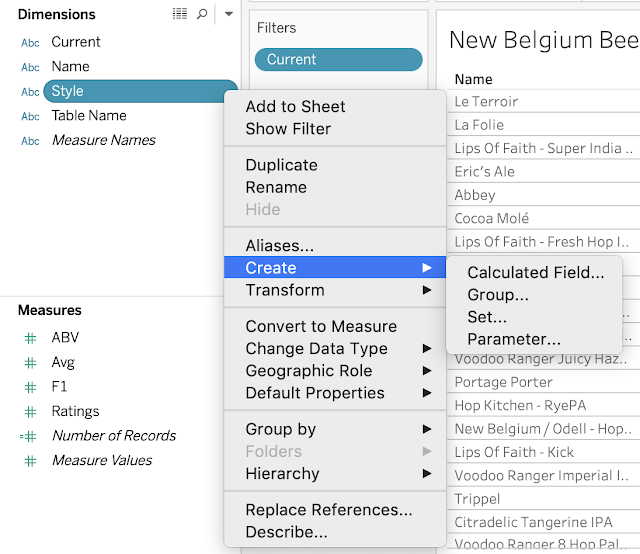Click the Abc type icon beside Current
The height and width of the screenshot is (554, 640).
click(31, 43)
